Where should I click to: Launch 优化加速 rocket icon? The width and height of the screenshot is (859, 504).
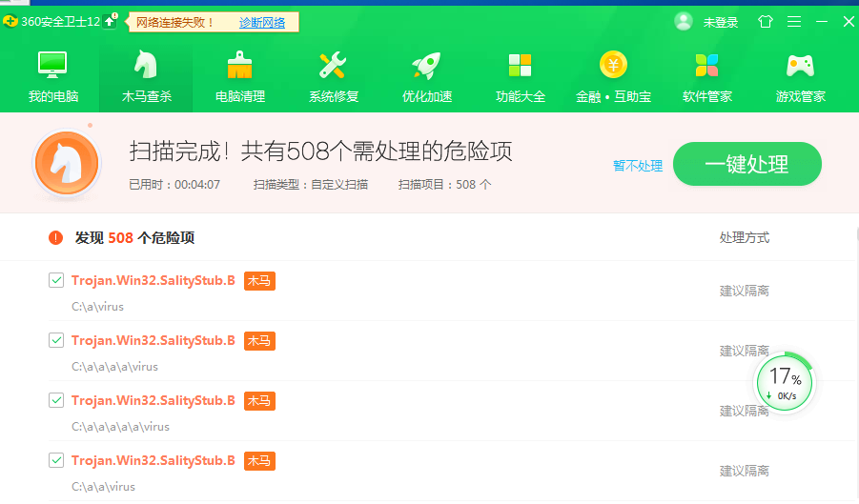[426, 66]
